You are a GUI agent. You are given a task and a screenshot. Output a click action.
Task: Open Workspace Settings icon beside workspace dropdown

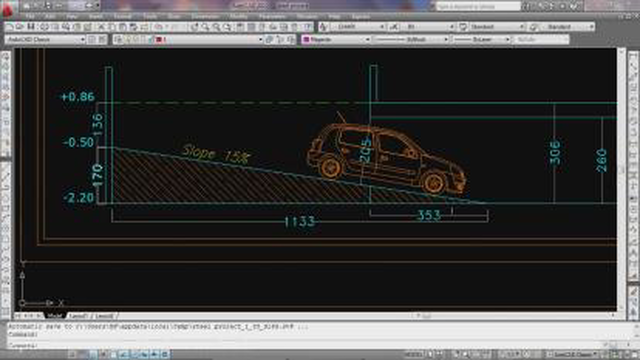point(92,40)
